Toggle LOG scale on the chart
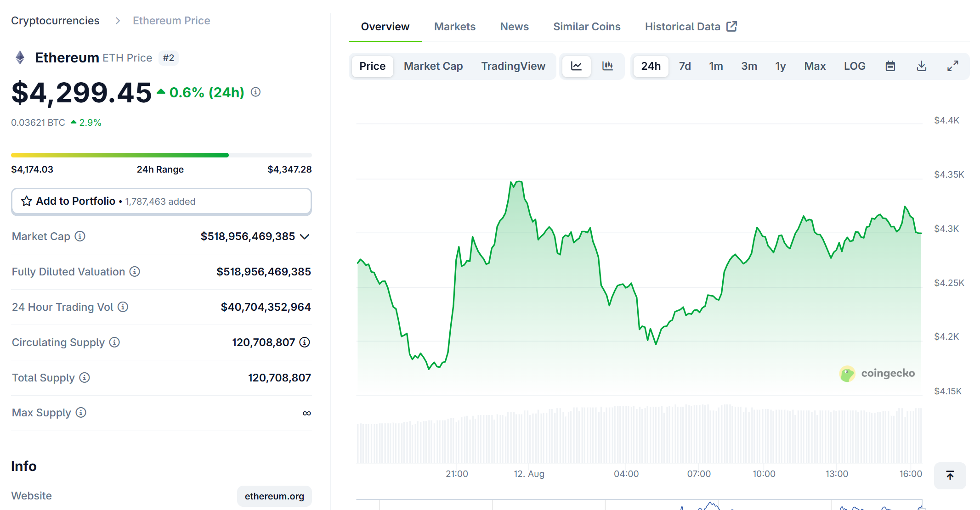980x510 pixels. coord(854,66)
